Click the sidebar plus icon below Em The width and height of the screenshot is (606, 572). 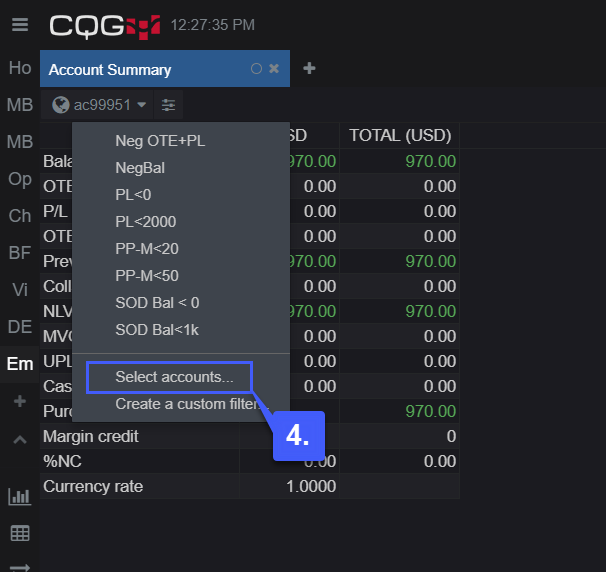20,401
